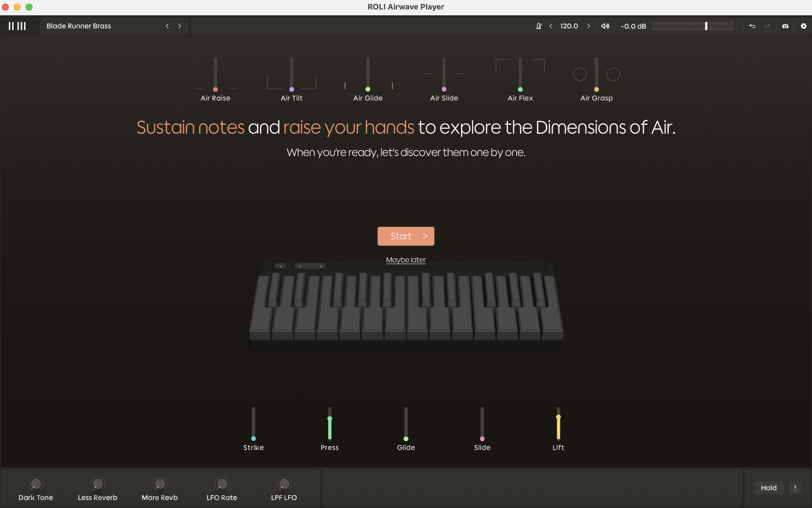Go to next preset arrow
Screen dimensions: 812x508
tap(180, 26)
